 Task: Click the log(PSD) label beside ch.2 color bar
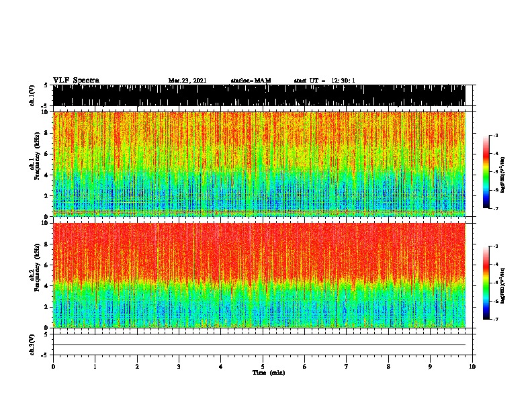tap(502, 286)
